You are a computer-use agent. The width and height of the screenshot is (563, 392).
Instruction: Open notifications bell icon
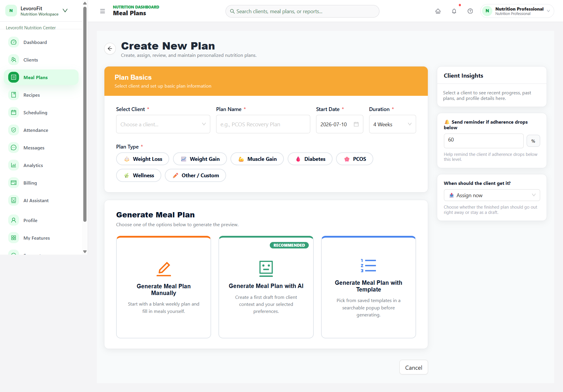pos(454,11)
